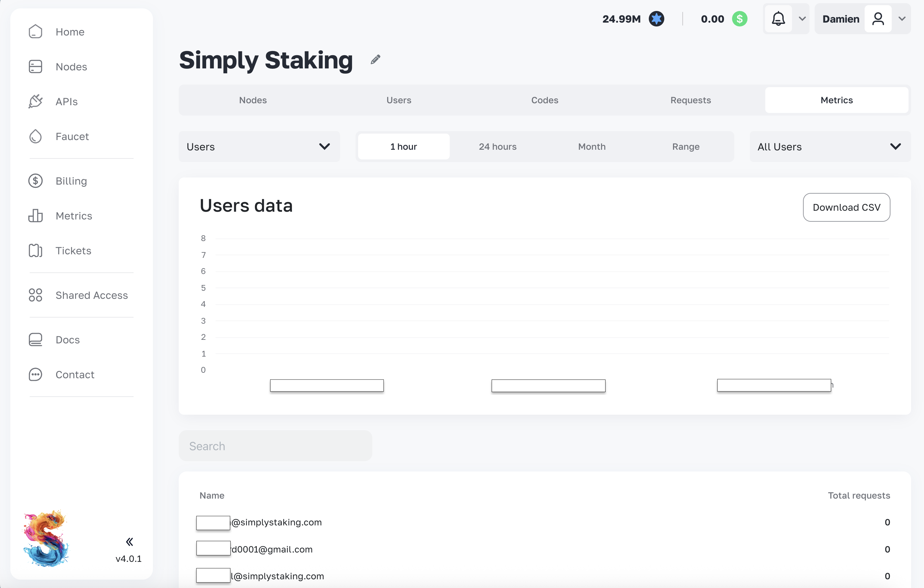The height and width of the screenshot is (588, 924).
Task: Download the users data CSV
Action: [847, 207]
